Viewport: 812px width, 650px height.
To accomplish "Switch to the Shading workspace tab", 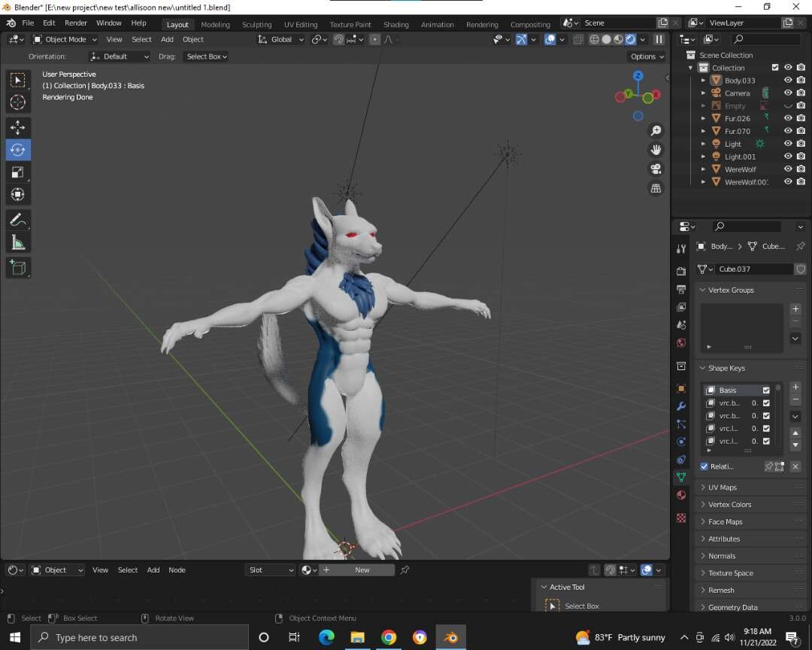I will 396,23.
